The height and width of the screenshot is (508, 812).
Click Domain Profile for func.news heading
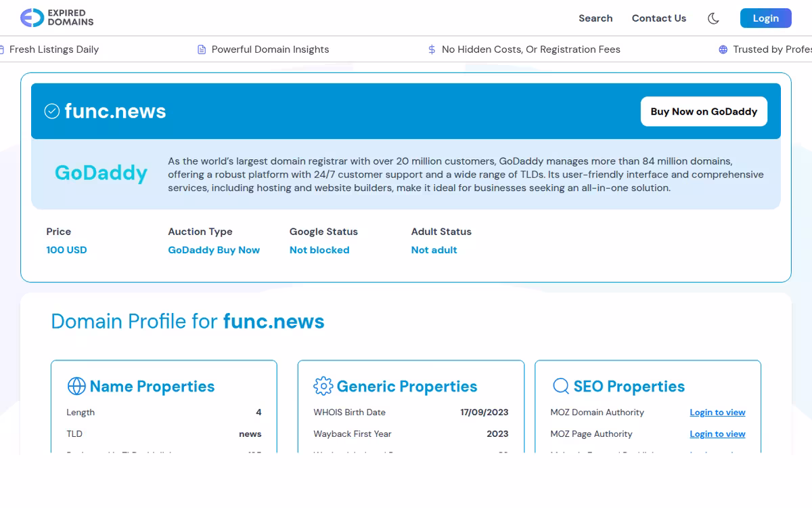187,321
